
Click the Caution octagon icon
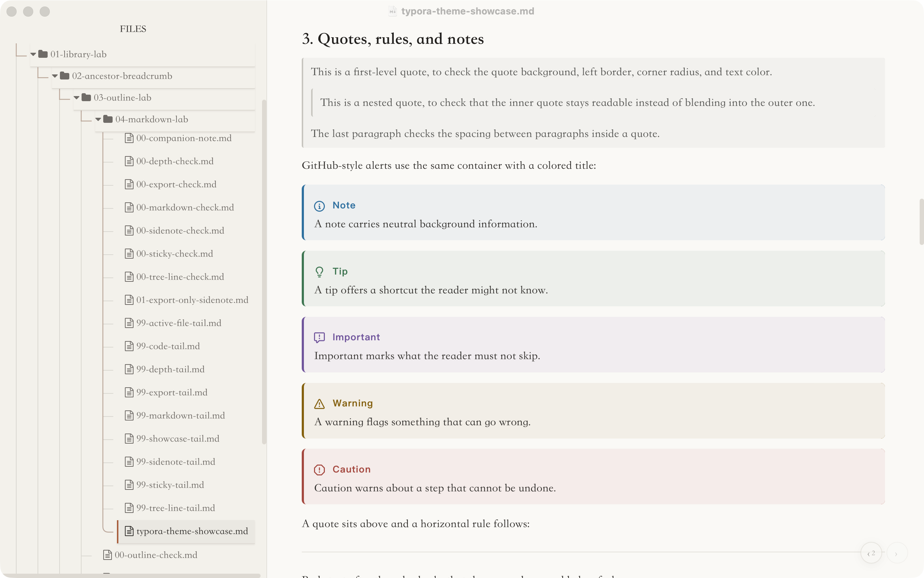319,470
